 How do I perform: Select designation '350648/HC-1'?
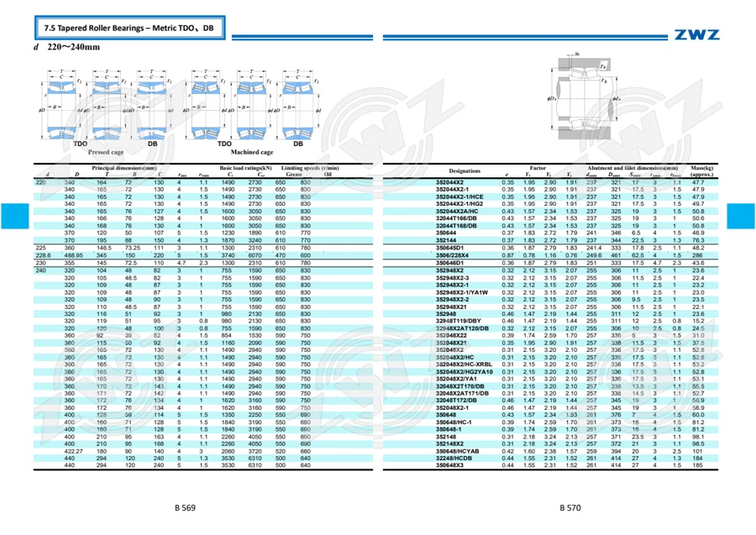point(454,422)
